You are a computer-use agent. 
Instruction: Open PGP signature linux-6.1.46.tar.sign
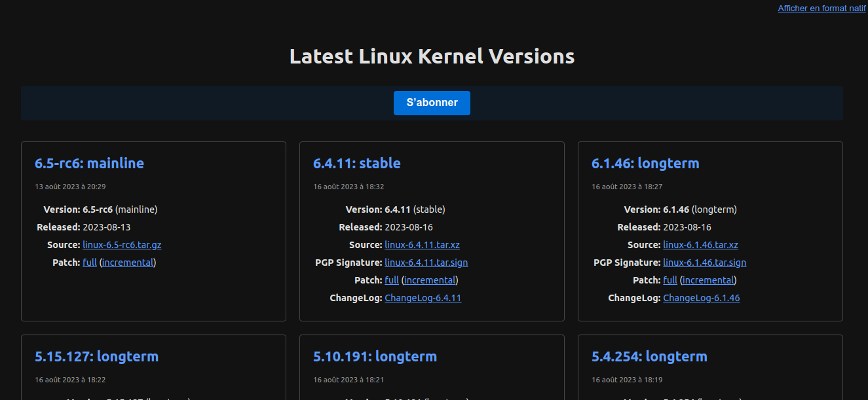(704, 263)
